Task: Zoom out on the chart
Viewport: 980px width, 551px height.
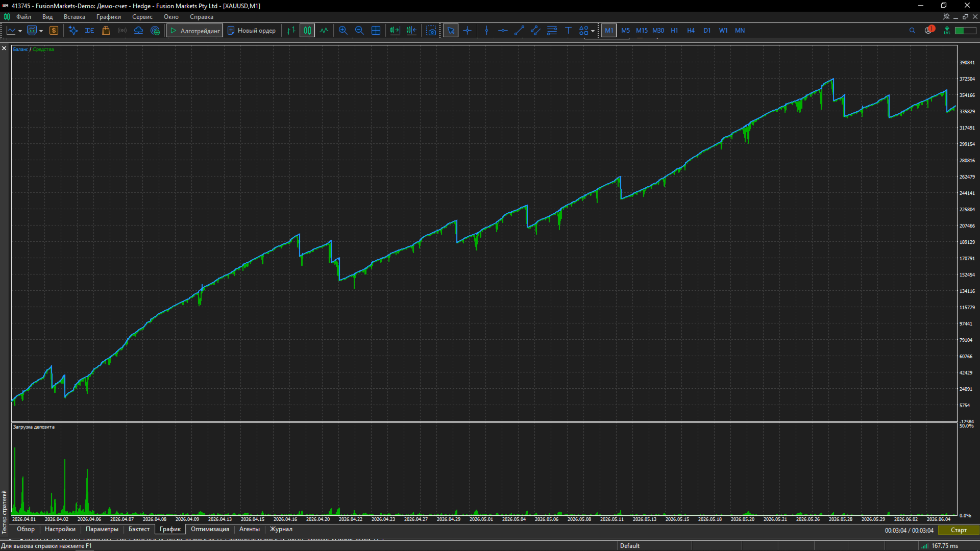Action: coord(359,31)
